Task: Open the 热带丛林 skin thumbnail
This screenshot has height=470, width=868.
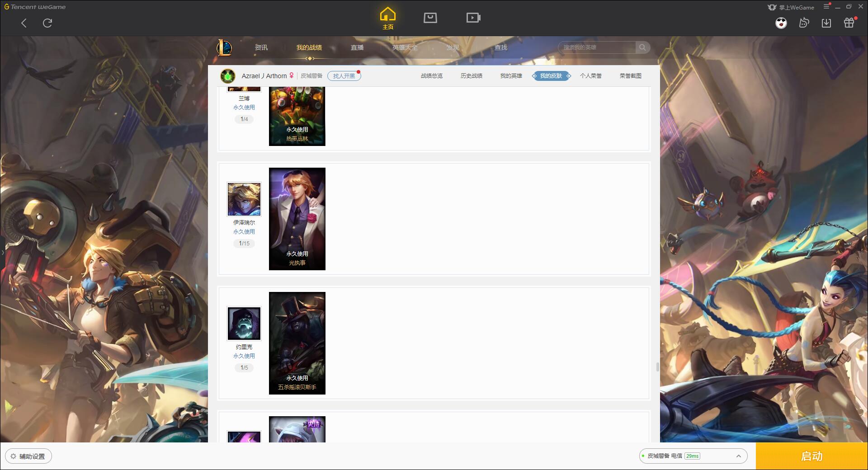Action: click(x=297, y=116)
